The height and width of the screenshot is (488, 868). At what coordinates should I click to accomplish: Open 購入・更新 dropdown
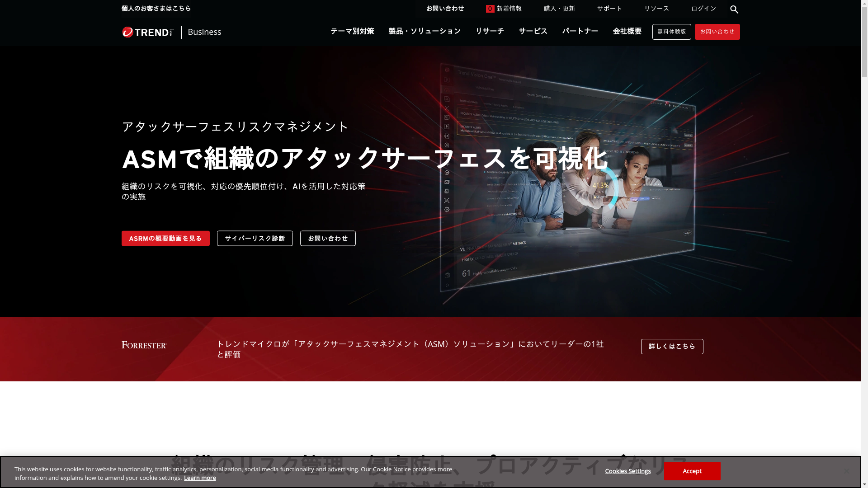pos(559,9)
